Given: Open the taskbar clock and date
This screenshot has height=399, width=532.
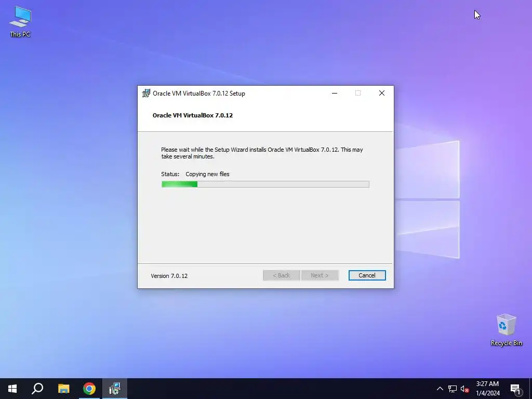Looking at the screenshot, I should pyautogui.click(x=487, y=389).
